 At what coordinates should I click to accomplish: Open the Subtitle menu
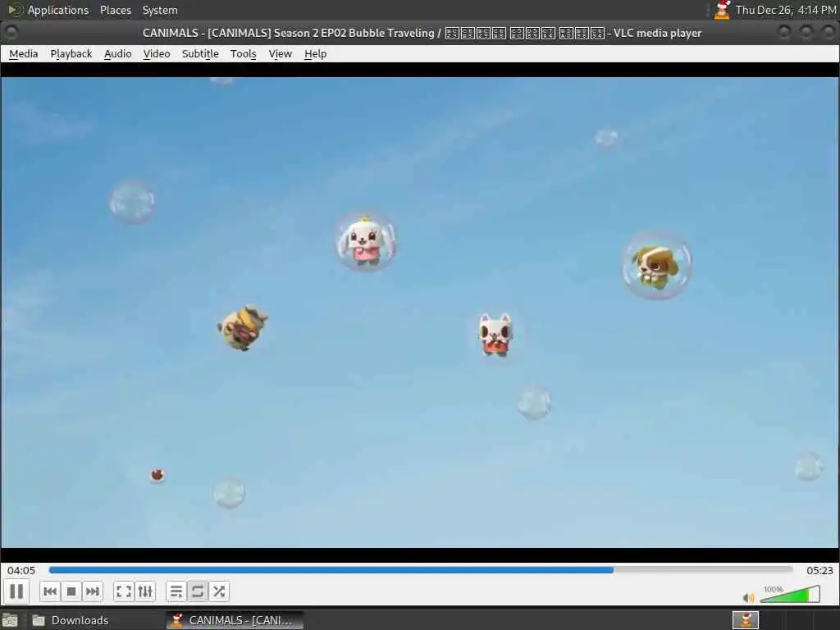point(200,53)
